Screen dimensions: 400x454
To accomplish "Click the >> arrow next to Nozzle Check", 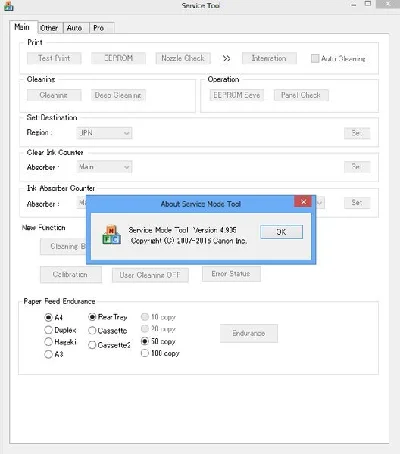I will click(226, 58).
